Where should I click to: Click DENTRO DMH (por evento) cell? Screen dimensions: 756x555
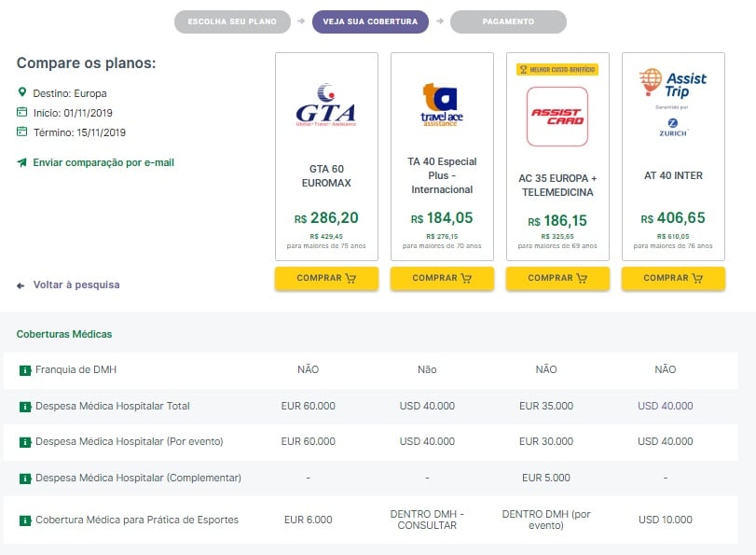pos(546,520)
